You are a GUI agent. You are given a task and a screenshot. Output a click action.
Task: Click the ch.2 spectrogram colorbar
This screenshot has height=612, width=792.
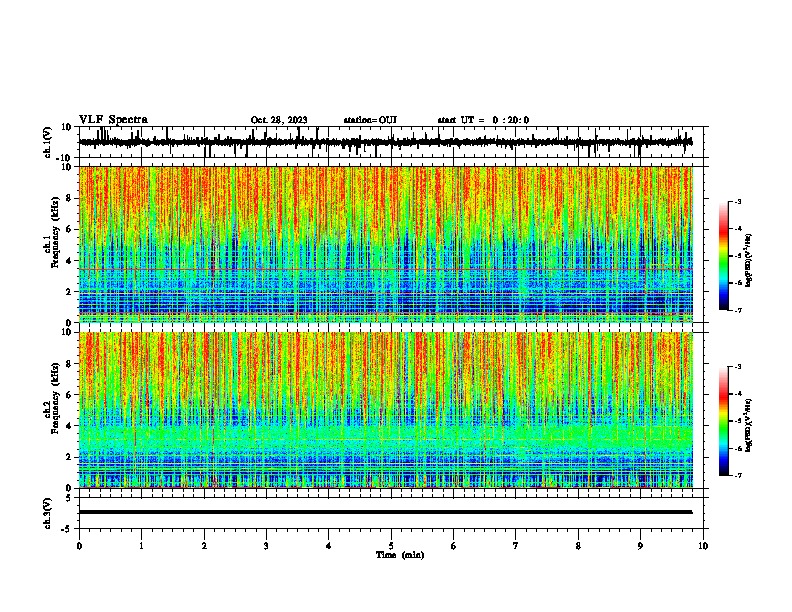(x=724, y=421)
